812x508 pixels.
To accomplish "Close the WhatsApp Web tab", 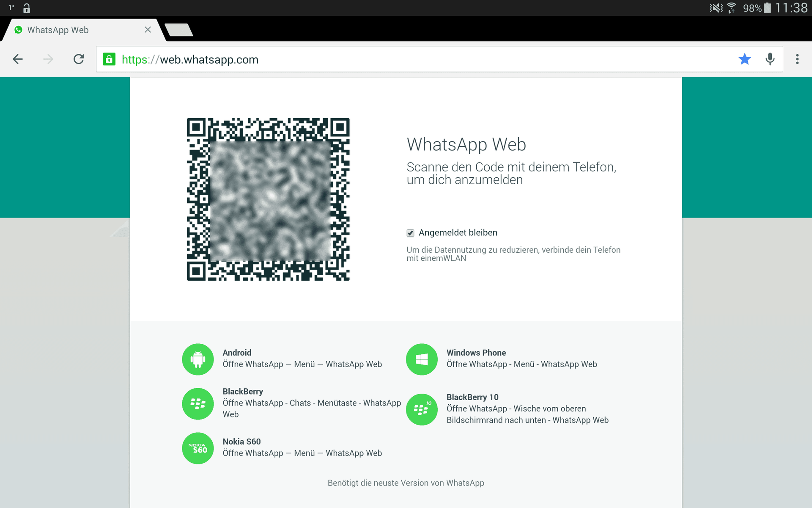I will (x=148, y=30).
